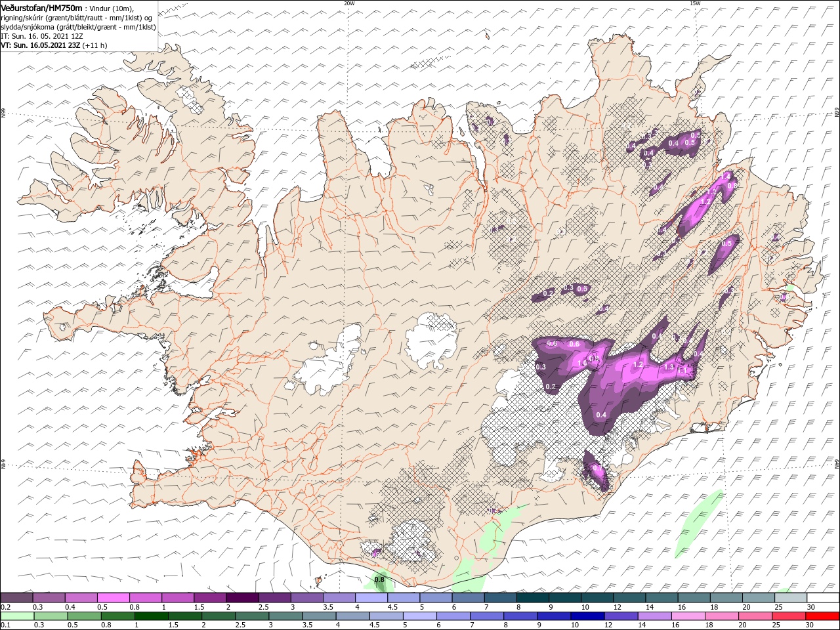The width and height of the screenshot is (840, 630).
Task: Click the 3.5 label under the upper scale
Action: (x=327, y=607)
